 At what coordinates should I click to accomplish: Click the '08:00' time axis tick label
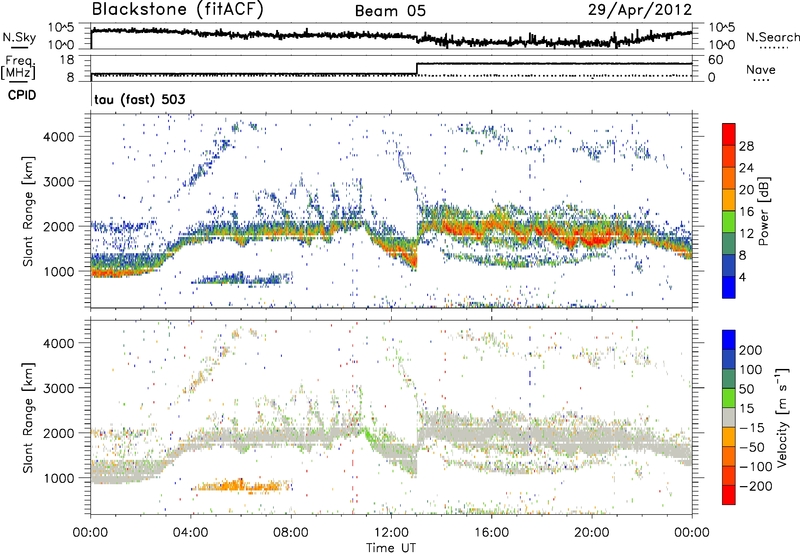point(291,533)
